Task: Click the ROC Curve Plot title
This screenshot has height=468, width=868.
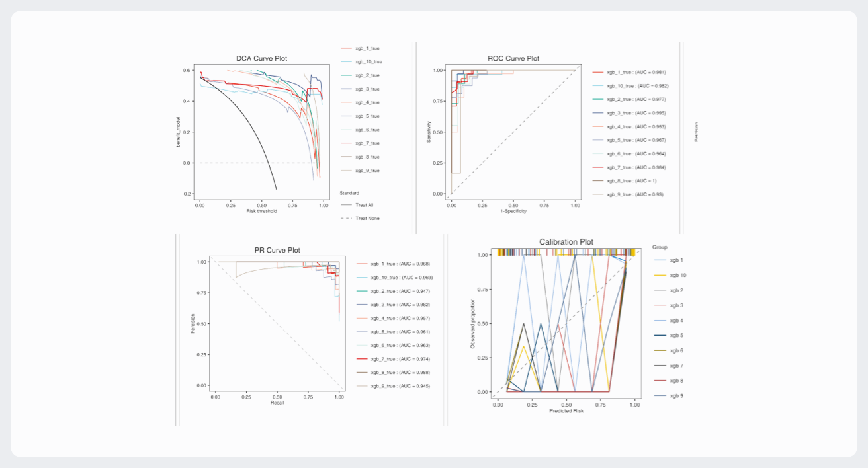Action: click(513, 59)
